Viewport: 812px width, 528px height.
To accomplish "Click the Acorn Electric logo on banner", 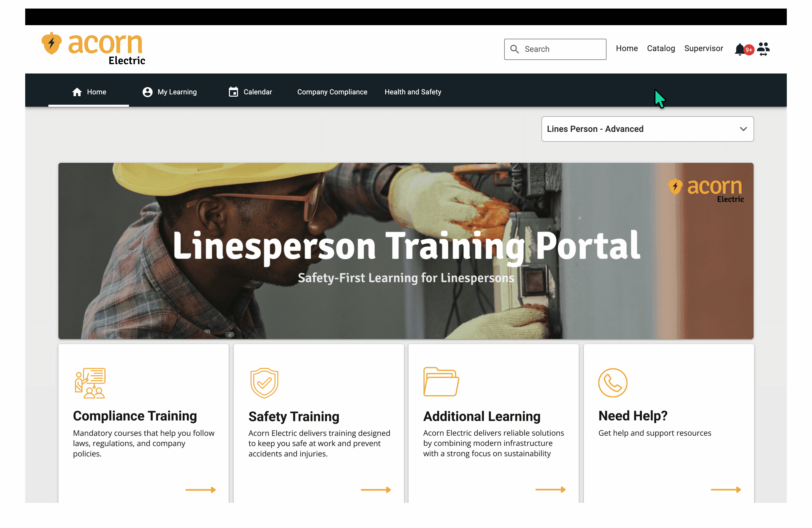I will pyautogui.click(x=705, y=190).
